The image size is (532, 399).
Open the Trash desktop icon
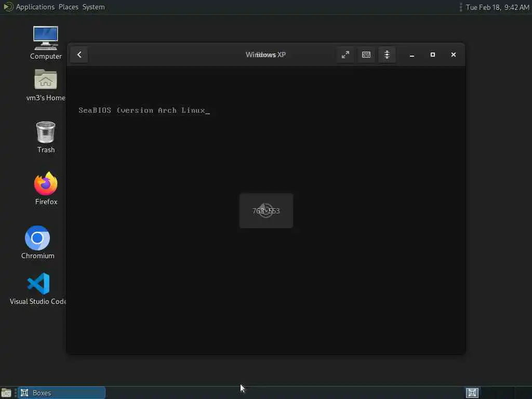tap(46, 137)
